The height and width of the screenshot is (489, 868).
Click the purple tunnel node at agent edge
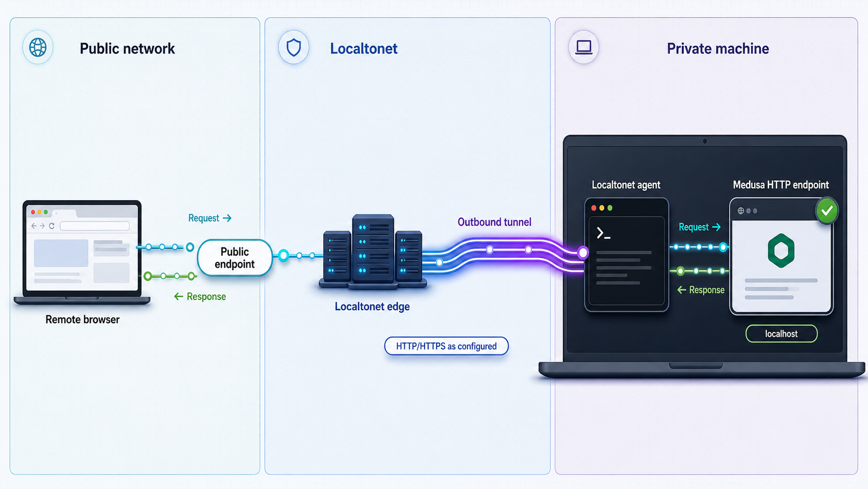583,253
